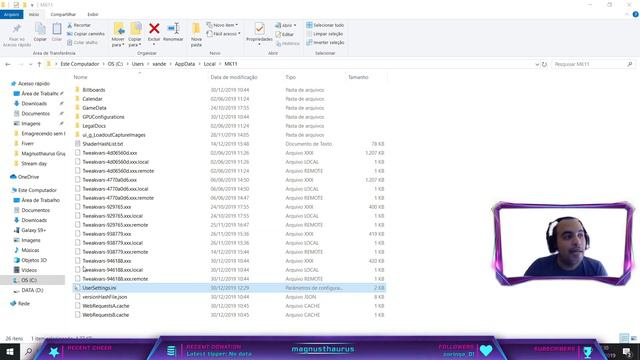Image resolution: width=640 pixels, height=360 pixels.
Task: Sort by the Tipo column header
Action: point(291,77)
